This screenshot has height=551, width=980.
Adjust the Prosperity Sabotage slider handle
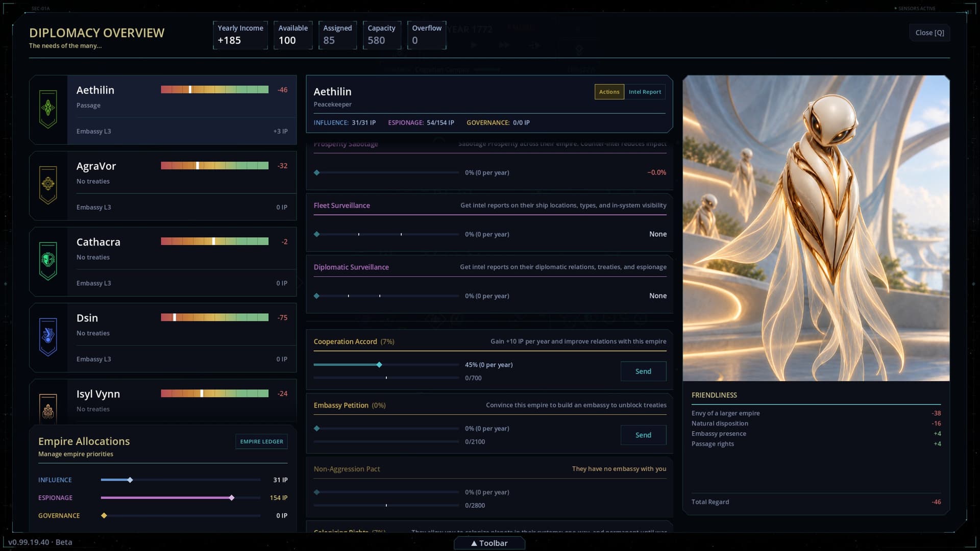tap(317, 172)
